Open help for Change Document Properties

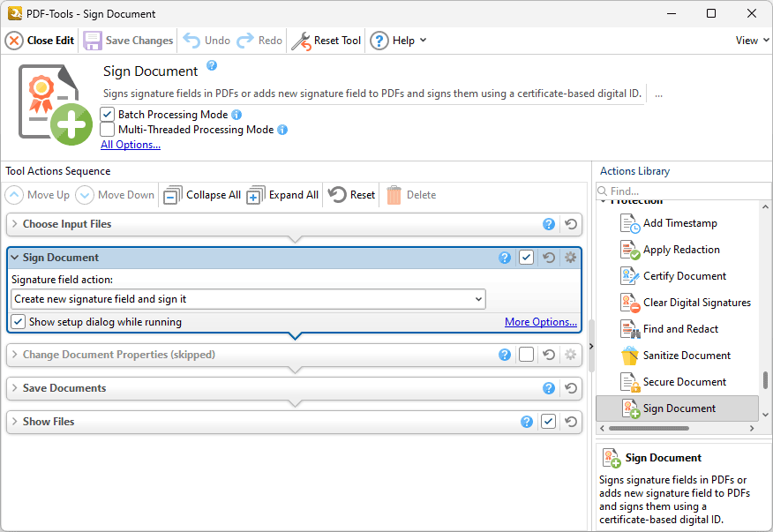point(505,355)
